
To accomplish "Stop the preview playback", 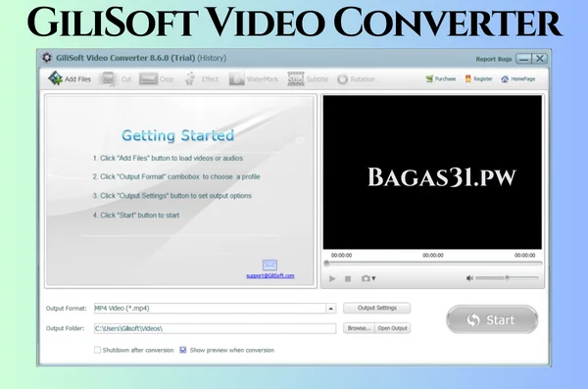I will click(x=348, y=278).
